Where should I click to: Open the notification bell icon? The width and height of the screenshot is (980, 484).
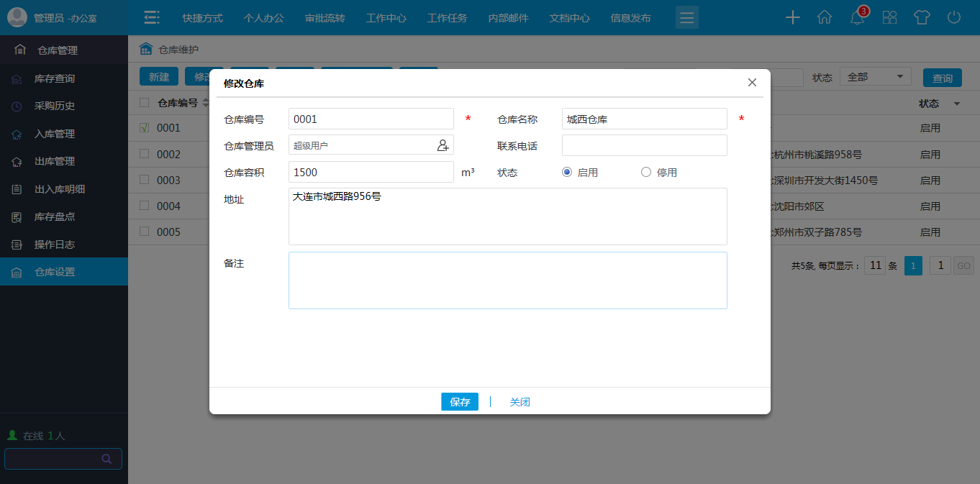pos(857,18)
